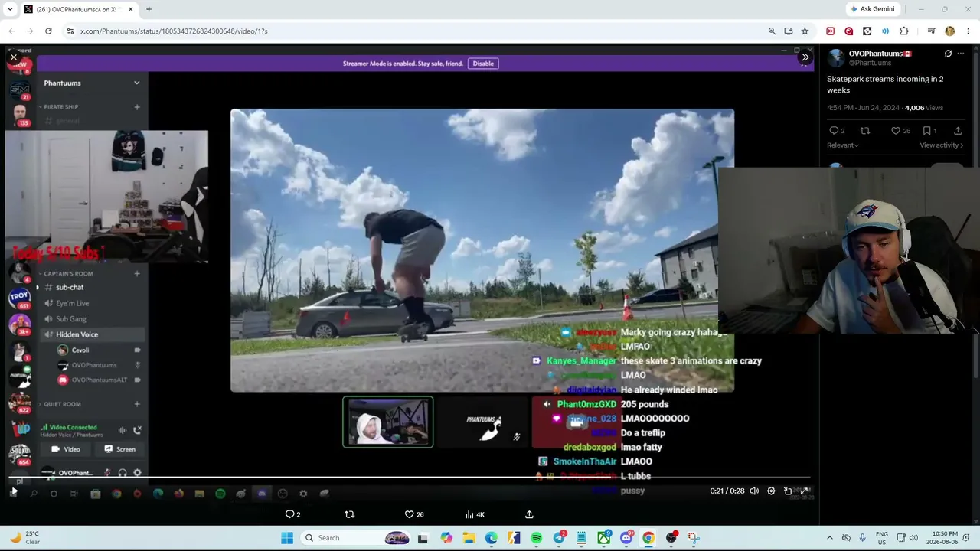
Task: Collapse the PIRATE SHIP category
Action: [x=60, y=107]
